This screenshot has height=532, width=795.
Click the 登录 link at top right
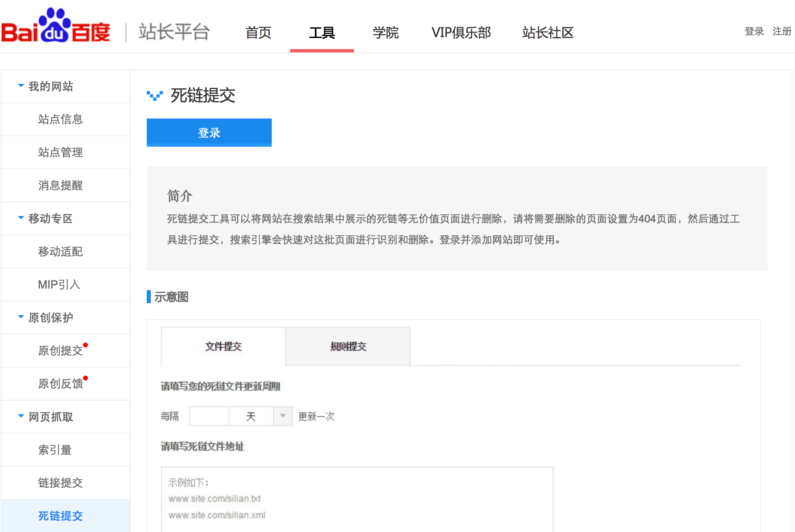pyautogui.click(x=754, y=31)
